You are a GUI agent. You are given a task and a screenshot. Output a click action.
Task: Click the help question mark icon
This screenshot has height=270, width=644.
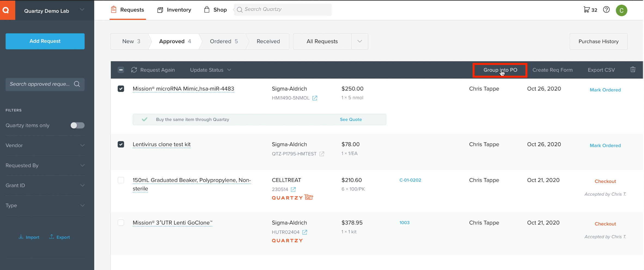(x=606, y=9)
